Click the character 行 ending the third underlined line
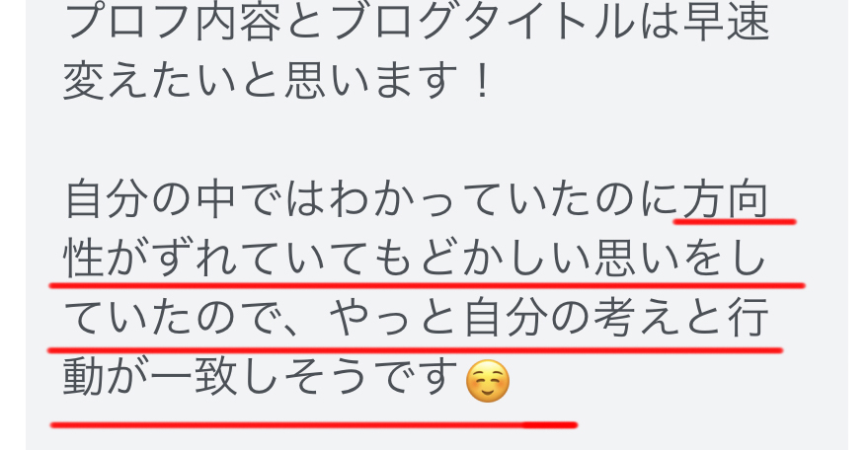 pos(749,319)
